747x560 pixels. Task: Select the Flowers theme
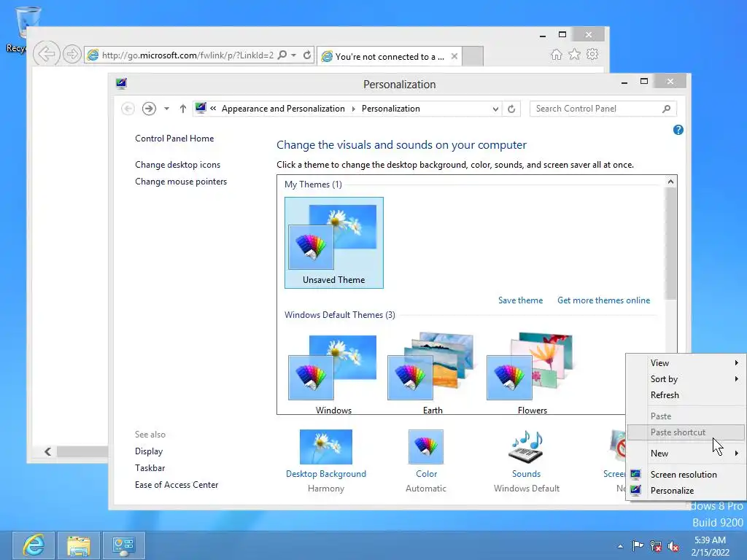coord(532,374)
